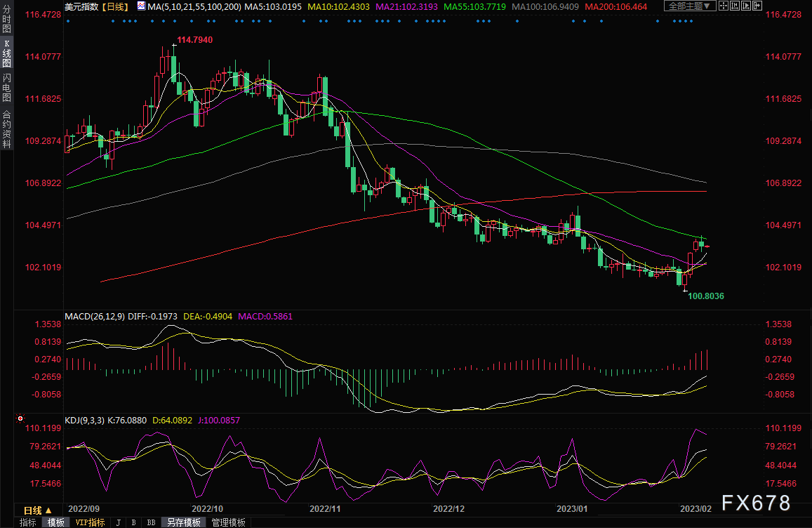
Task: Click the 美元指数 chart title
Action: click(81, 7)
